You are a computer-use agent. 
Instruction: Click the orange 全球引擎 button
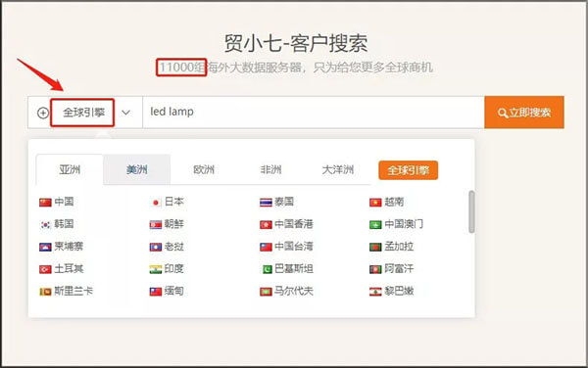click(x=409, y=170)
